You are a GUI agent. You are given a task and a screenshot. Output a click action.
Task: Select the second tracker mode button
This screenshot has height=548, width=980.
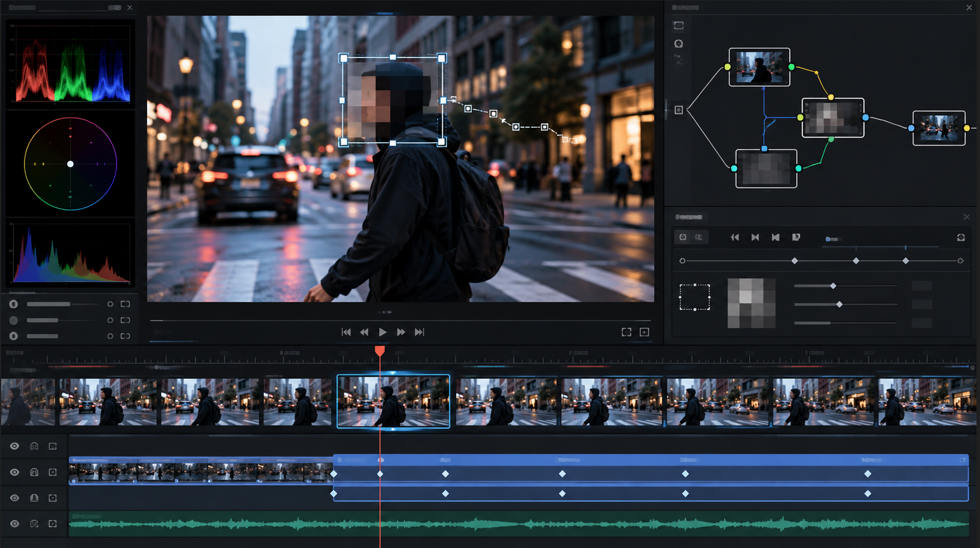pyautogui.click(x=699, y=237)
